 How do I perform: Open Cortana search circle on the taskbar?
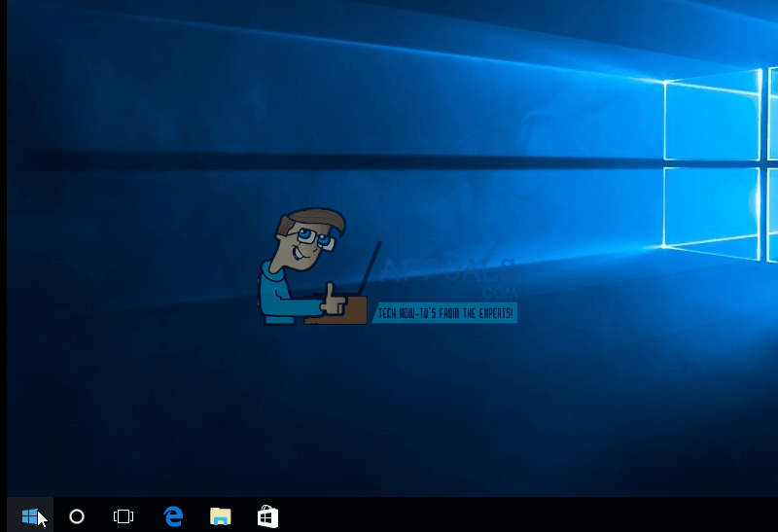[x=77, y=516]
